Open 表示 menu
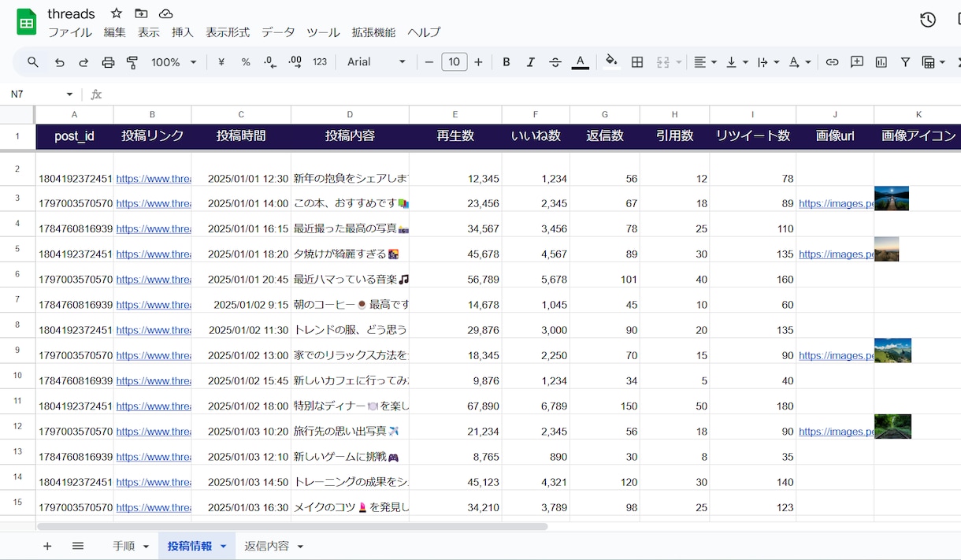Image resolution: width=961 pixels, height=560 pixels. tap(149, 32)
